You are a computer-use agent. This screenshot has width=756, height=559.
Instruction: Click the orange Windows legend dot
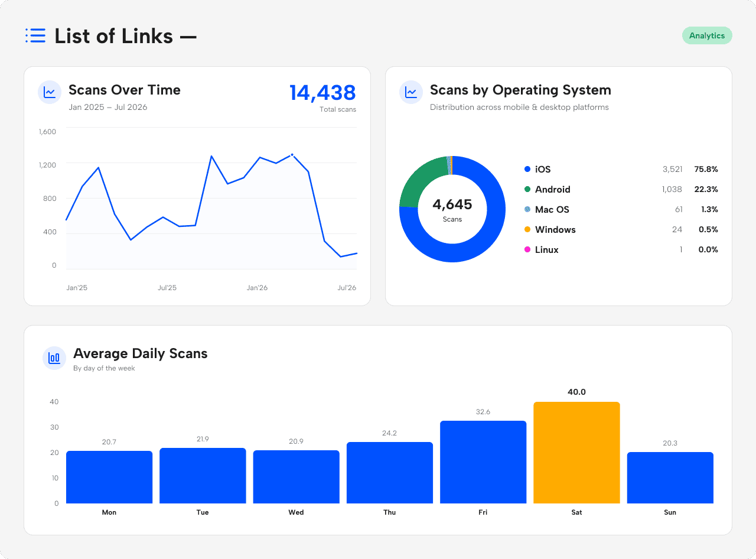(x=527, y=229)
